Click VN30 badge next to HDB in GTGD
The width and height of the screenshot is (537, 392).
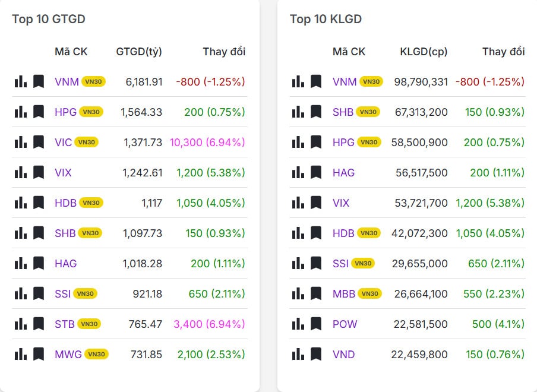91,203
